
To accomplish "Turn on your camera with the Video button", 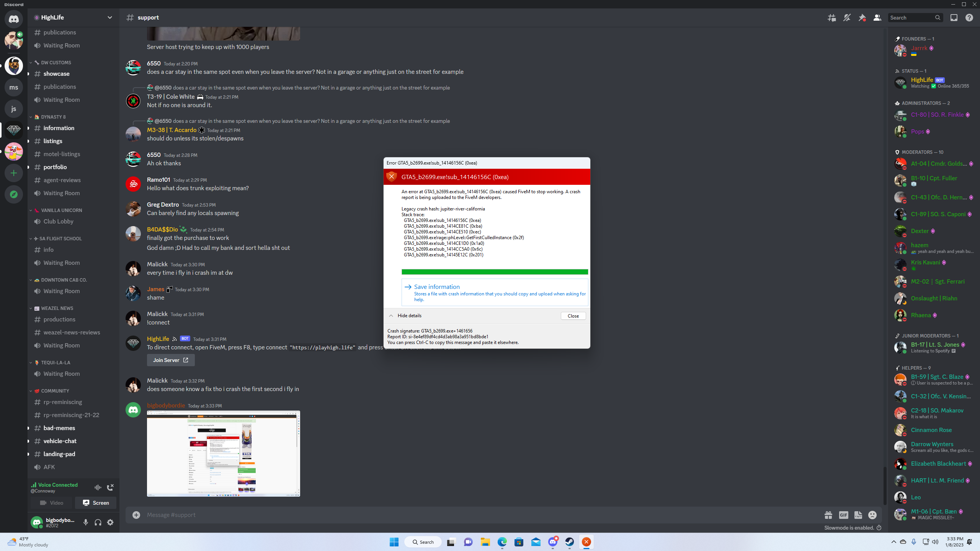I will [x=52, y=502].
